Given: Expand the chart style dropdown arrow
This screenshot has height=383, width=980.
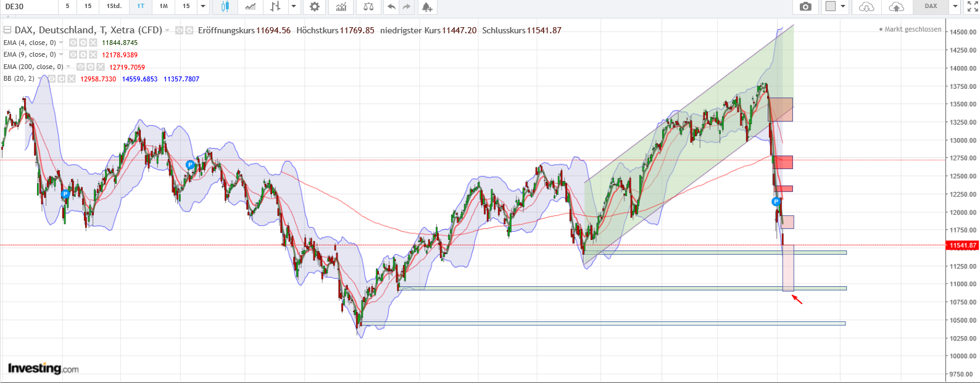Looking at the screenshot, I should tap(294, 7).
